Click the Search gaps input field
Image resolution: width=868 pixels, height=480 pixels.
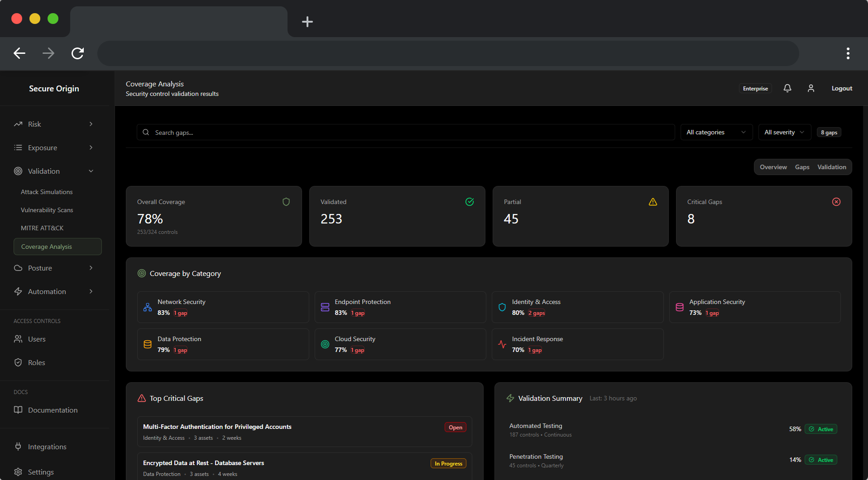coord(406,132)
